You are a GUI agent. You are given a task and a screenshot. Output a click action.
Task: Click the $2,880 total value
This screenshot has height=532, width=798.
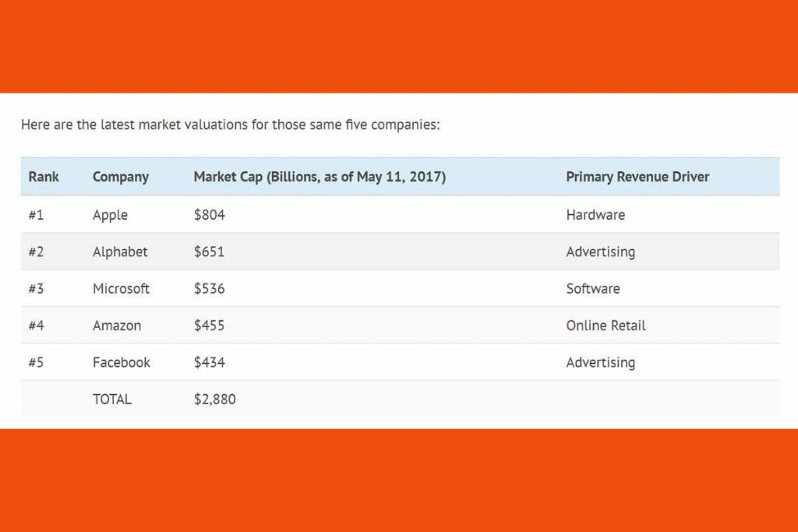coord(214,399)
